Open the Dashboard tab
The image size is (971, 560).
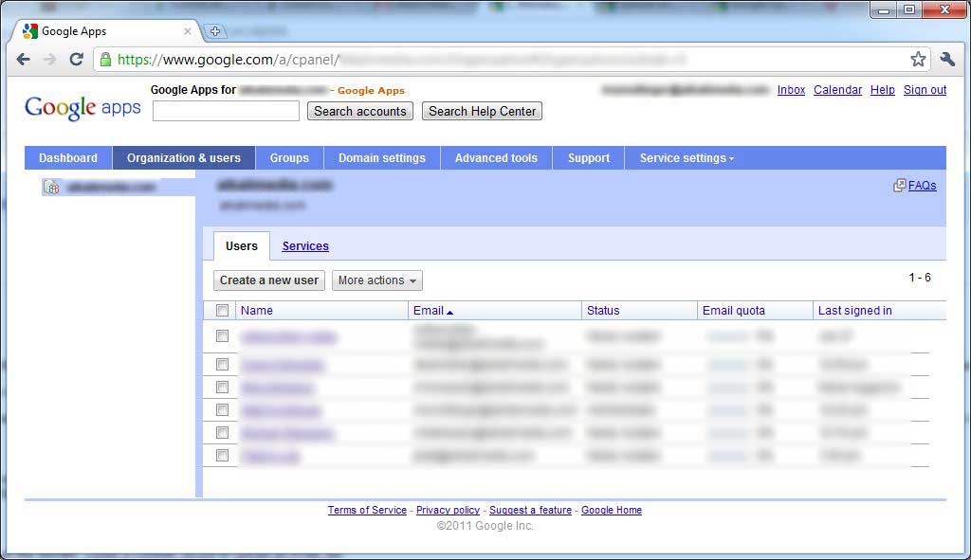(68, 158)
